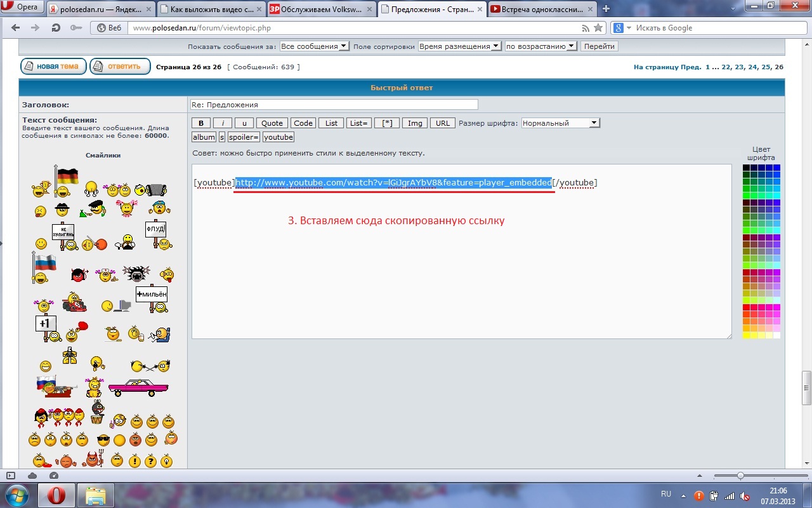Expand the 'Время размещения' sort field dropdown
812x508 pixels.
pos(459,46)
